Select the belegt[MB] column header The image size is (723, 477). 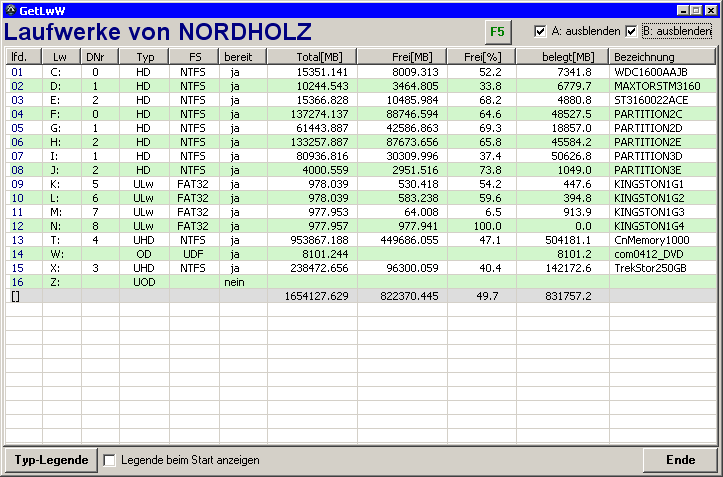coord(562,57)
